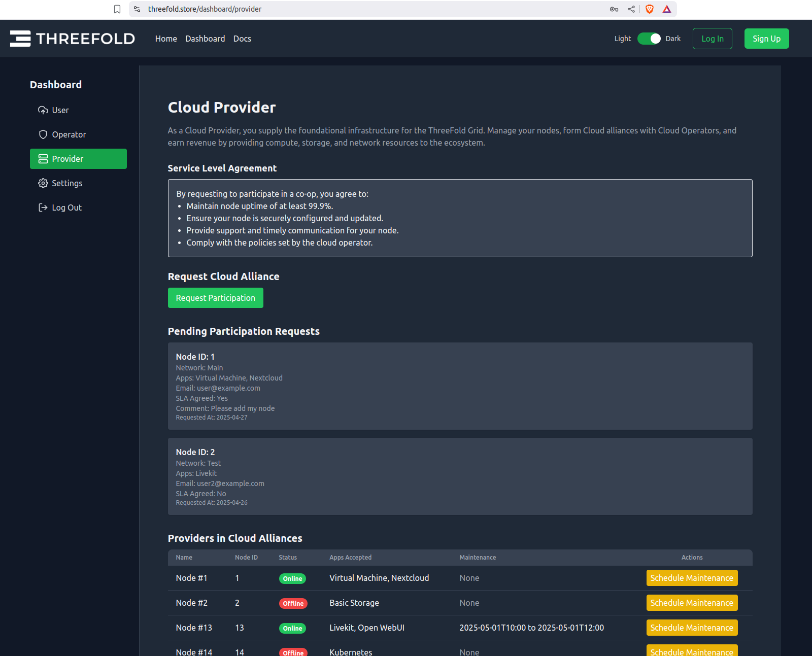The image size is (812, 656).
Task: Open the Docs menu item
Action: coord(242,39)
